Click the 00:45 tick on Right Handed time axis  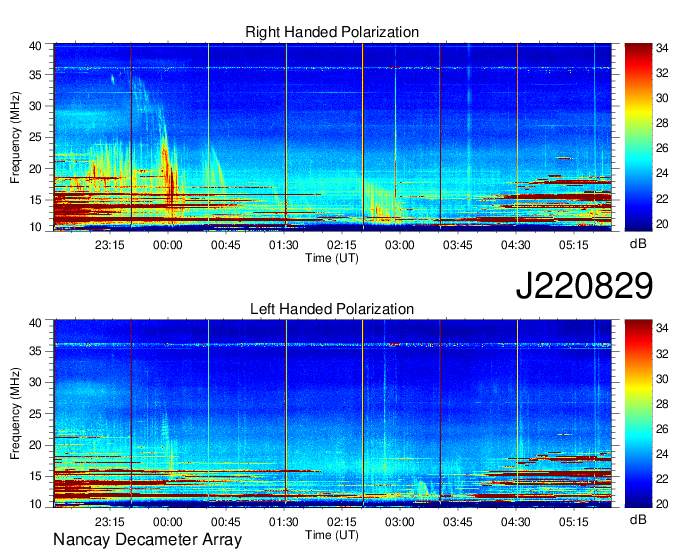(226, 245)
